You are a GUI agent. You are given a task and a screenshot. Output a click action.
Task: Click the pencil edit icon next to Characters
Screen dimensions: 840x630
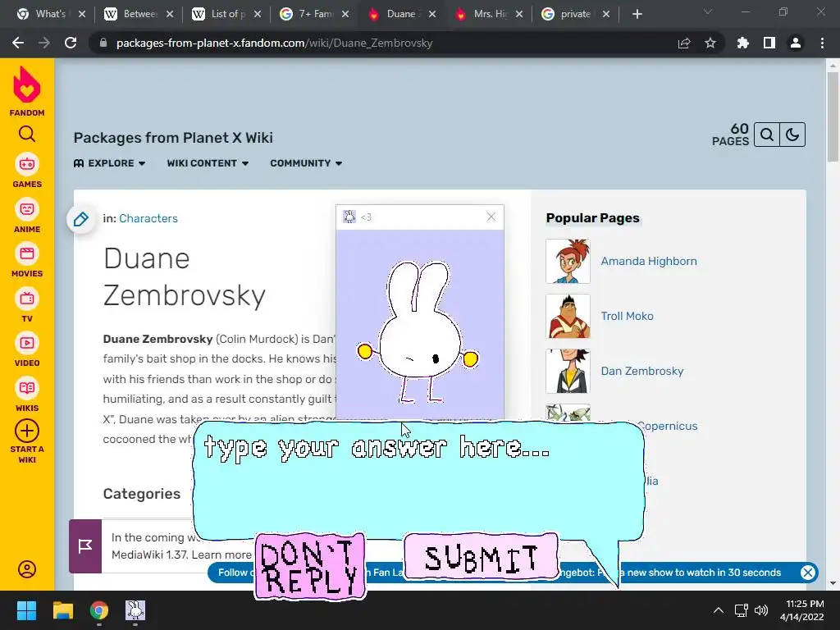[81, 218]
